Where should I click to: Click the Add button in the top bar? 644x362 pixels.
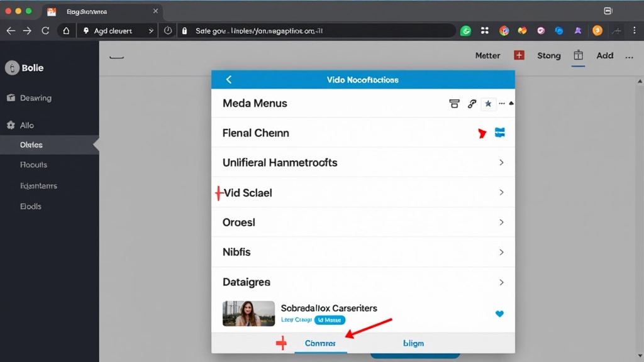604,55
